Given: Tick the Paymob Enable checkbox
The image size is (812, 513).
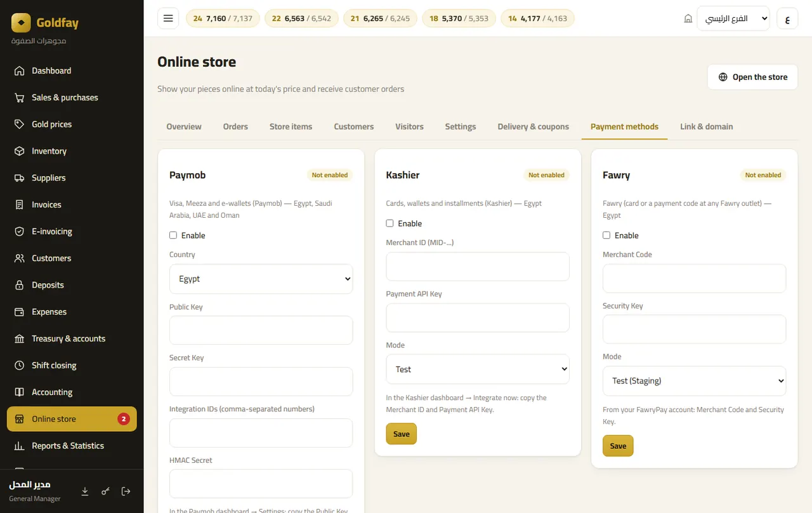Looking at the screenshot, I should [173, 236].
